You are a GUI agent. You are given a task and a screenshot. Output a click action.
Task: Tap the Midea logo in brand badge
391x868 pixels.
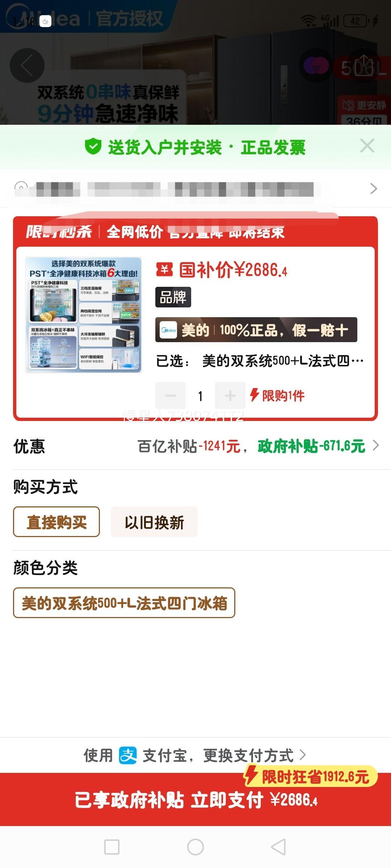click(168, 330)
